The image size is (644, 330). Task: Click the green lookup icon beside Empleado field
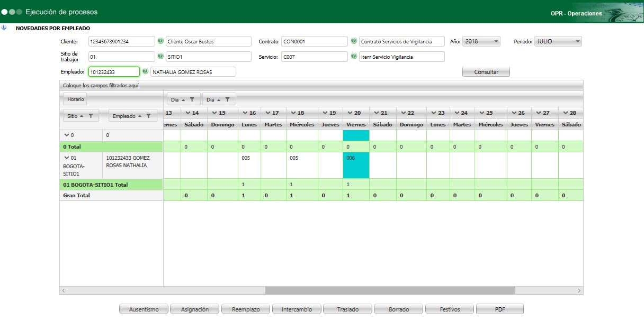point(145,71)
